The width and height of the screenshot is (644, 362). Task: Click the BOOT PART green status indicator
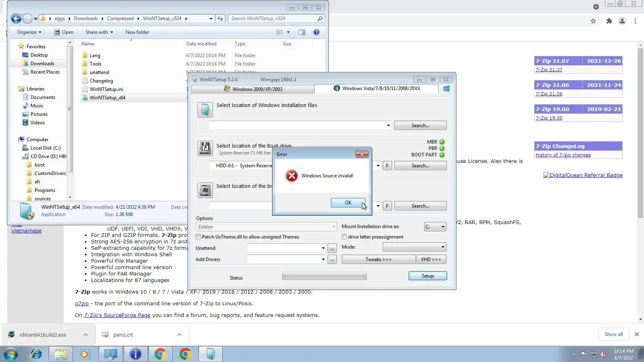pyautogui.click(x=442, y=155)
